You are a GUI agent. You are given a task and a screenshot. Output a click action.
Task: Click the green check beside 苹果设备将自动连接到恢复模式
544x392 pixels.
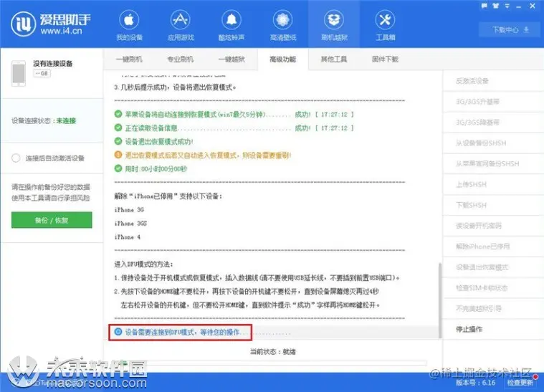118,114
